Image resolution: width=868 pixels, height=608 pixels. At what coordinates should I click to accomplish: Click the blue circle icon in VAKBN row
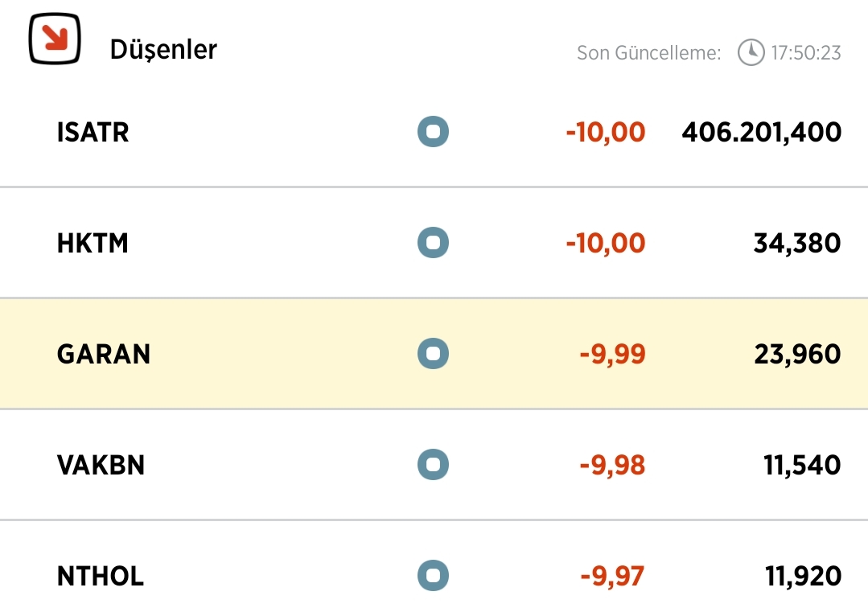[433, 464]
